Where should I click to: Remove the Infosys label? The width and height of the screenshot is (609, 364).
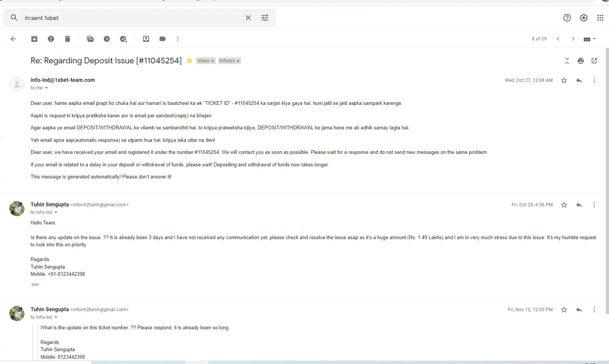coord(238,61)
